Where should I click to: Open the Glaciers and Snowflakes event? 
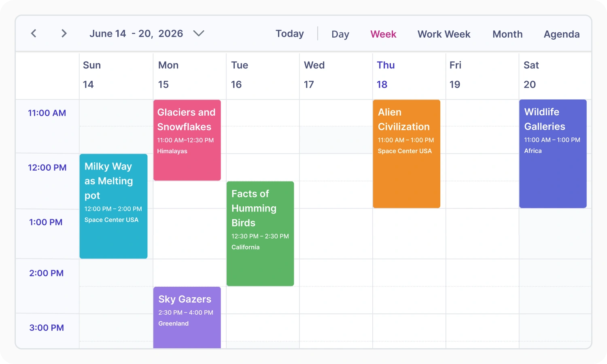[x=187, y=140]
